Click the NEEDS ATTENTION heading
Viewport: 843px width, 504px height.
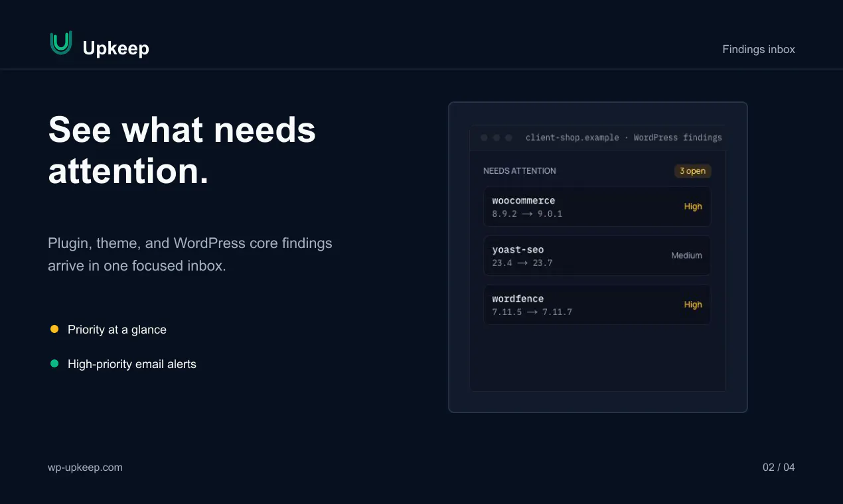click(x=520, y=171)
